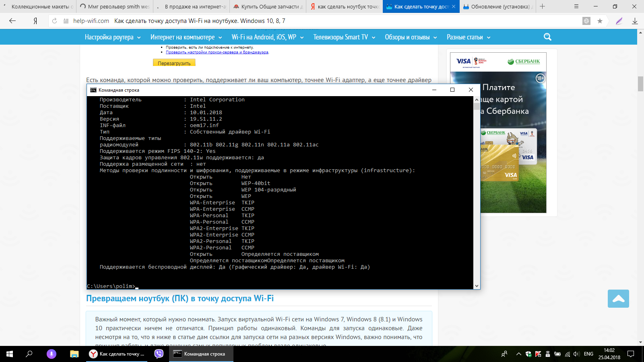Expand the Wi-Fi на Android, iOS, WP menu
Image resolution: width=644 pixels, height=362 pixels.
point(268,37)
